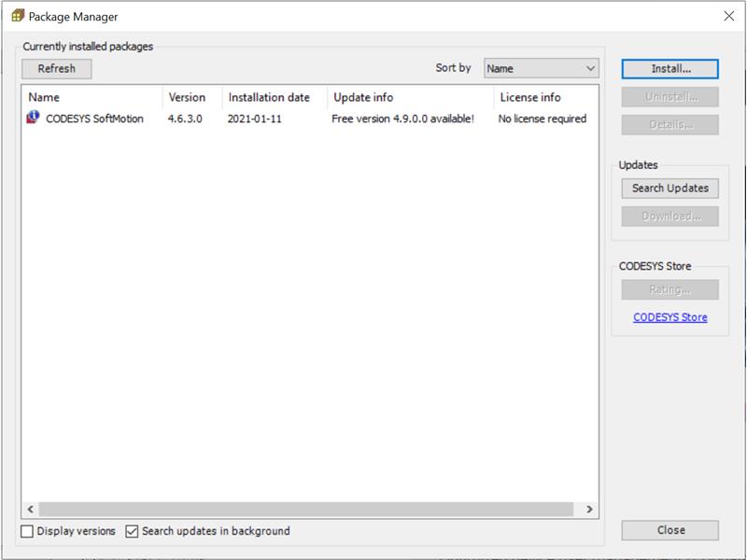Open the Sort by dropdown
This screenshot has height=560, width=747.
tap(542, 68)
